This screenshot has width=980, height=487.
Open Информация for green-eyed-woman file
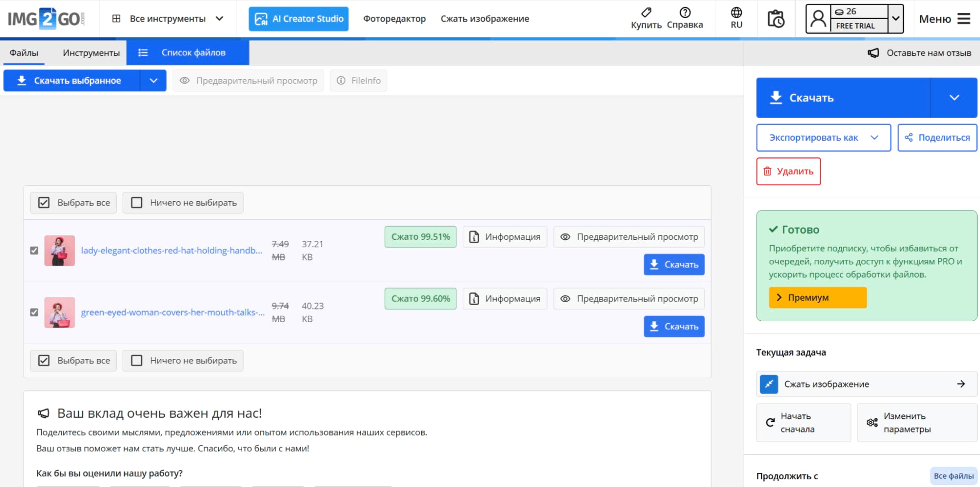(x=505, y=299)
